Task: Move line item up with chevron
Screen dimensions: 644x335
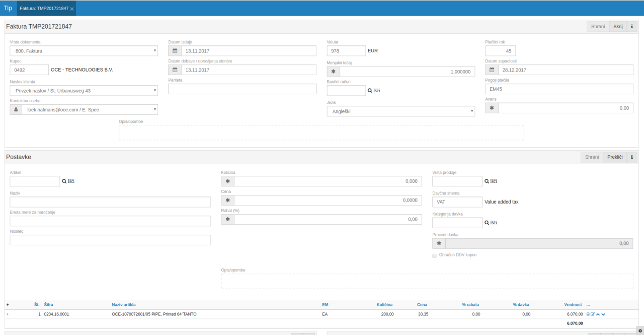Action: point(598,314)
